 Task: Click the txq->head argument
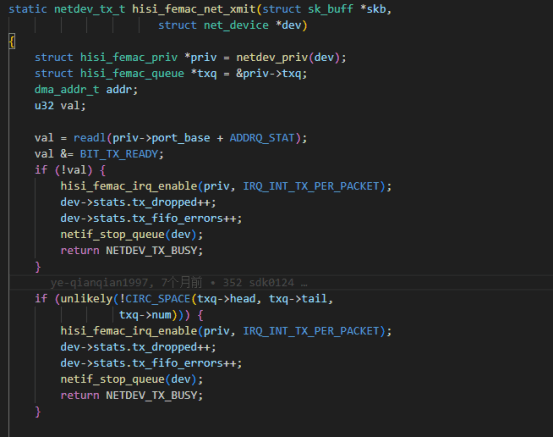(226, 299)
